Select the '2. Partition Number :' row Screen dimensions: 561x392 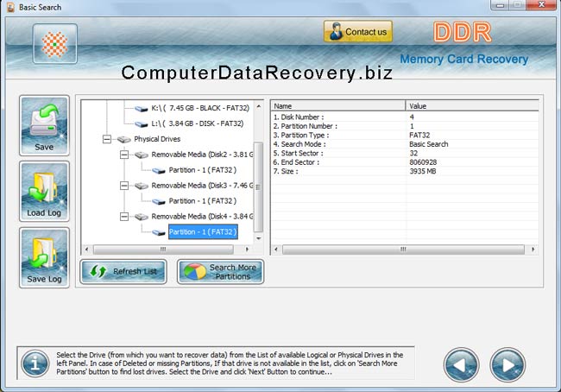[x=405, y=126]
